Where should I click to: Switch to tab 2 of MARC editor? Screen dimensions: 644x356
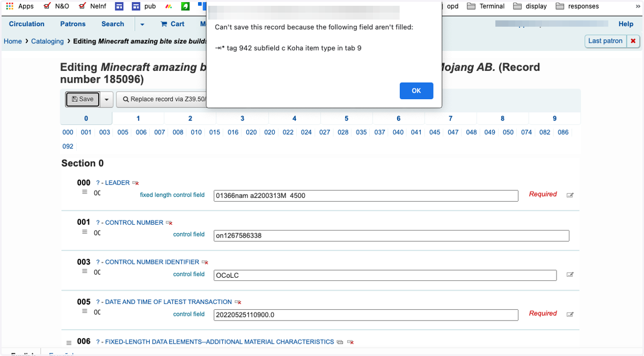click(190, 118)
